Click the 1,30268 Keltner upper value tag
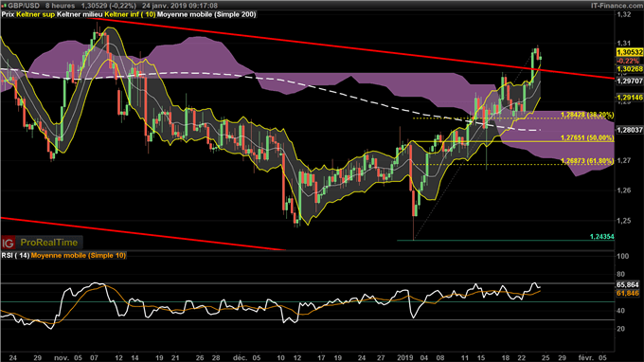 (x=629, y=69)
